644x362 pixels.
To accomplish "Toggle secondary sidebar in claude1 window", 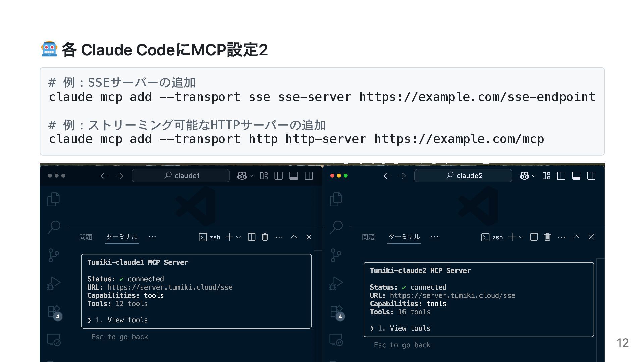I will click(309, 176).
